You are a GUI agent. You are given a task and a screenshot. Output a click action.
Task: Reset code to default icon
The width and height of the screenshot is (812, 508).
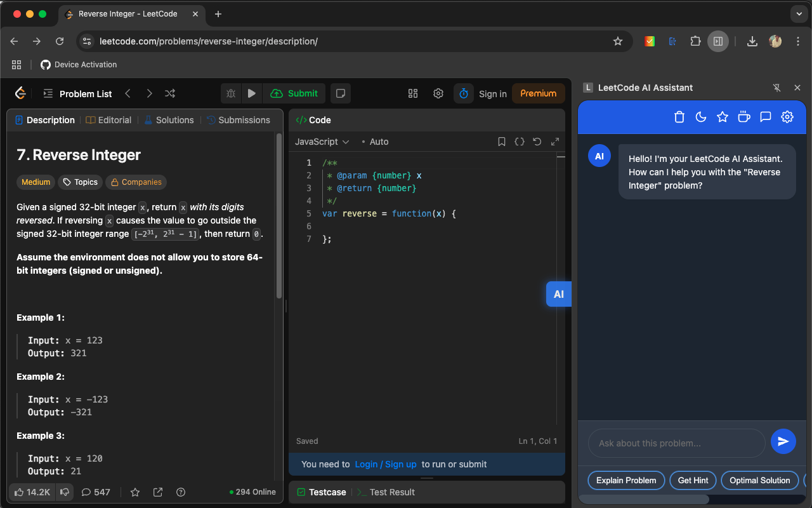tap(537, 142)
